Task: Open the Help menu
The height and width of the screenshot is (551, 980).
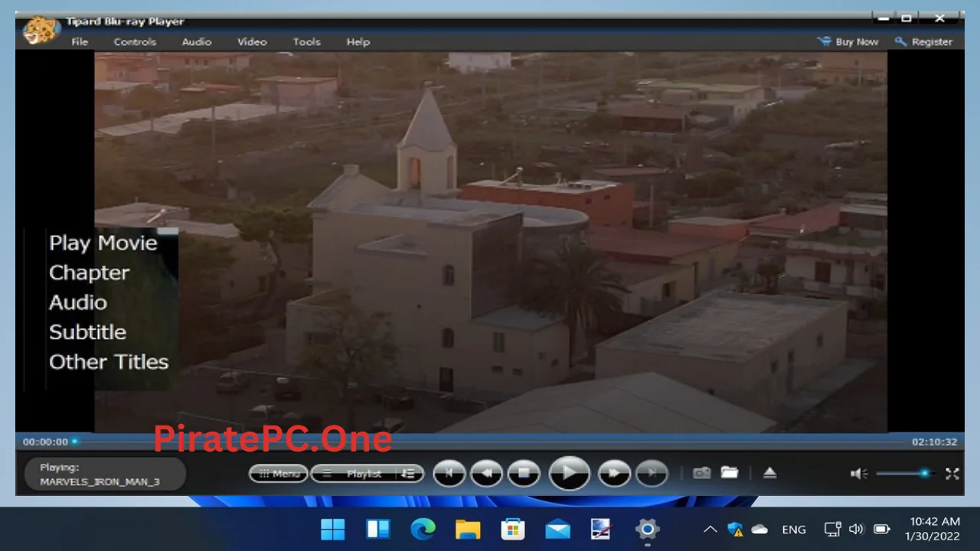Action: point(358,42)
